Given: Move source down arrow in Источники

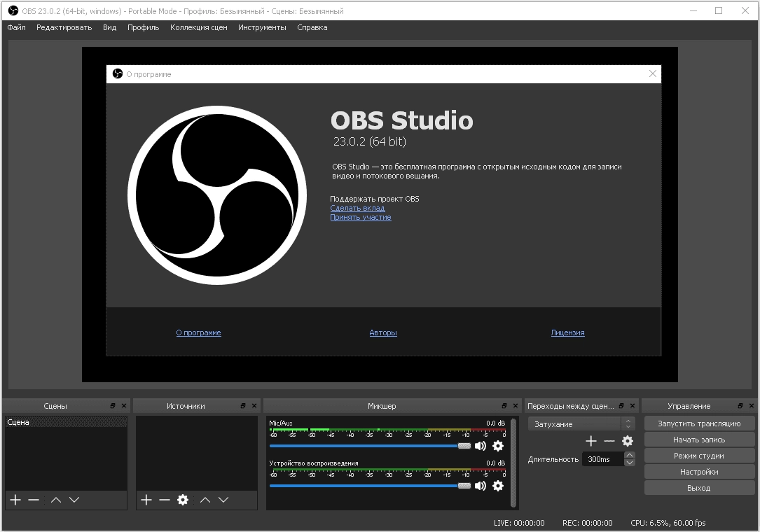Looking at the screenshot, I should [x=223, y=500].
